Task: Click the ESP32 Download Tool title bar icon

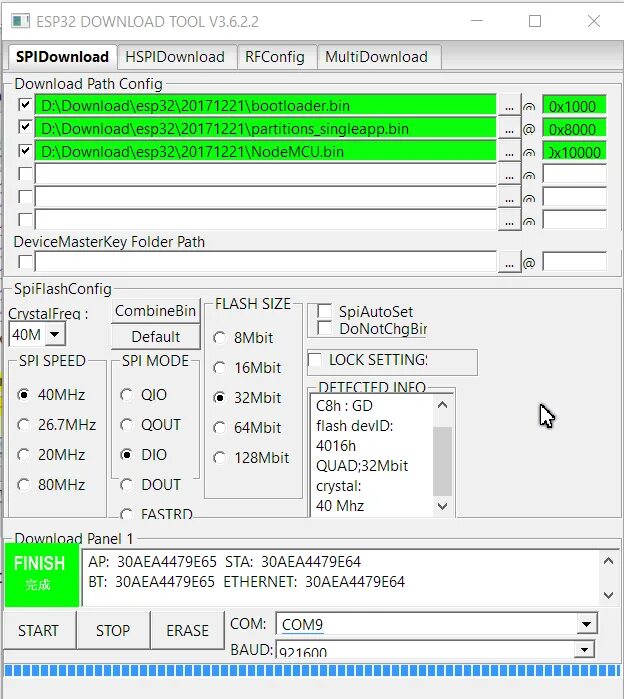Action: coord(21,21)
